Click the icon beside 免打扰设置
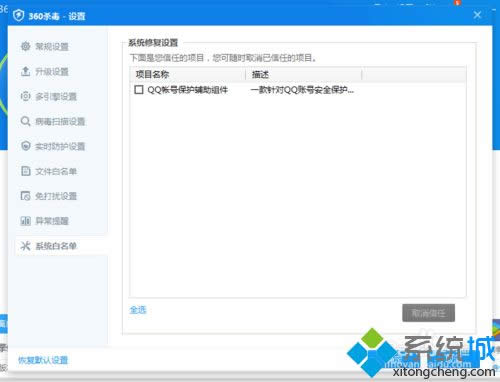The height and width of the screenshot is (382, 500). (26, 196)
